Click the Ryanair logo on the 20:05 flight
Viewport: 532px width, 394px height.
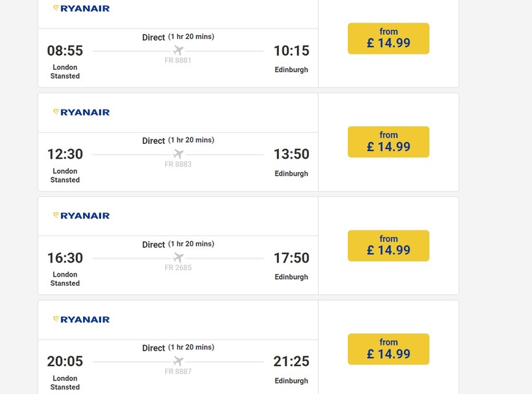point(82,319)
